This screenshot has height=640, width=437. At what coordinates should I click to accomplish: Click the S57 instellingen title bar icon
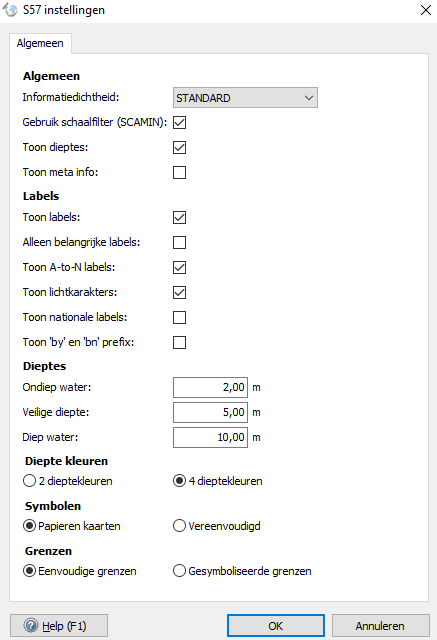point(10,10)
